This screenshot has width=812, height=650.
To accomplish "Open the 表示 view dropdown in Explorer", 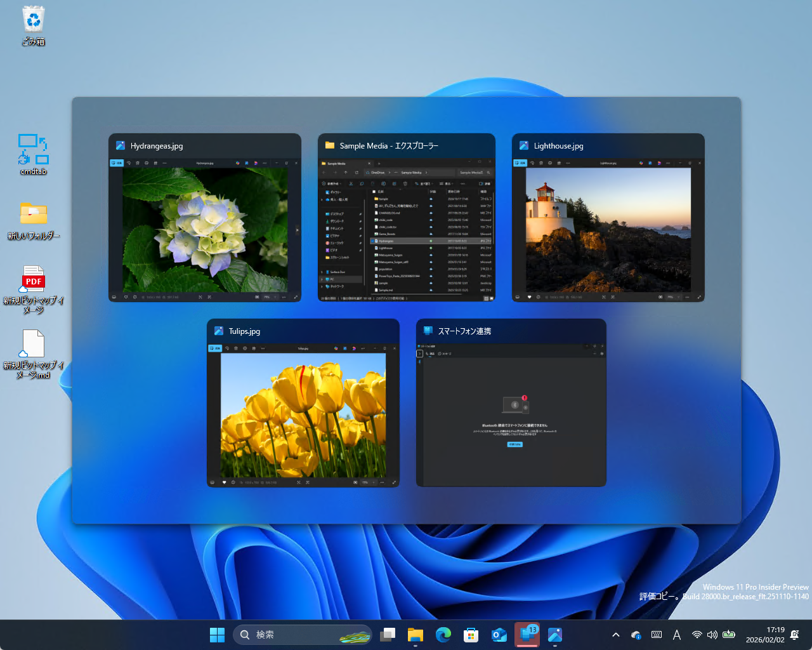I will (449, 183).
